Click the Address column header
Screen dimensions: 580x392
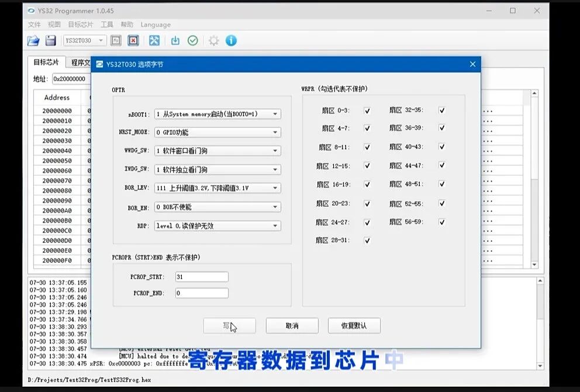click(x=57, y=98)
